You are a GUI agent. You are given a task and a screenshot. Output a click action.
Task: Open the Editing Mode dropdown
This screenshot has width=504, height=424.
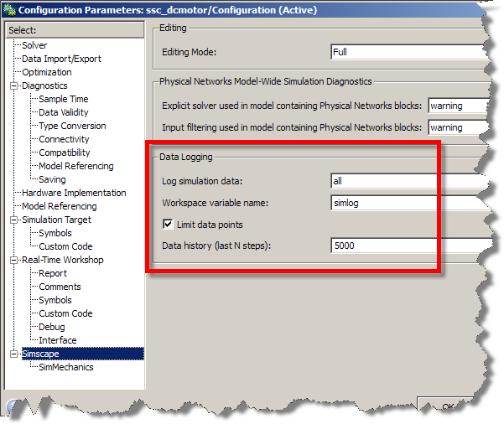pyautogui.click(x=407, y=52)
